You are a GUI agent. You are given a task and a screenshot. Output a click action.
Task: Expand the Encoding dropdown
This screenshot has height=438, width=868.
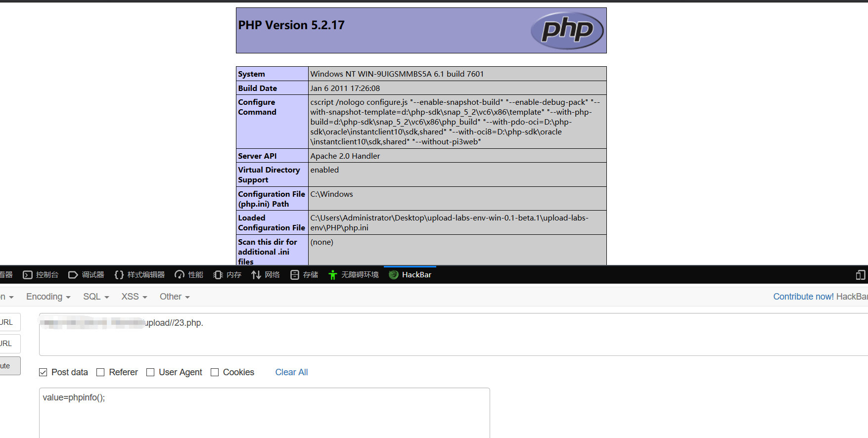pos(48,297)
